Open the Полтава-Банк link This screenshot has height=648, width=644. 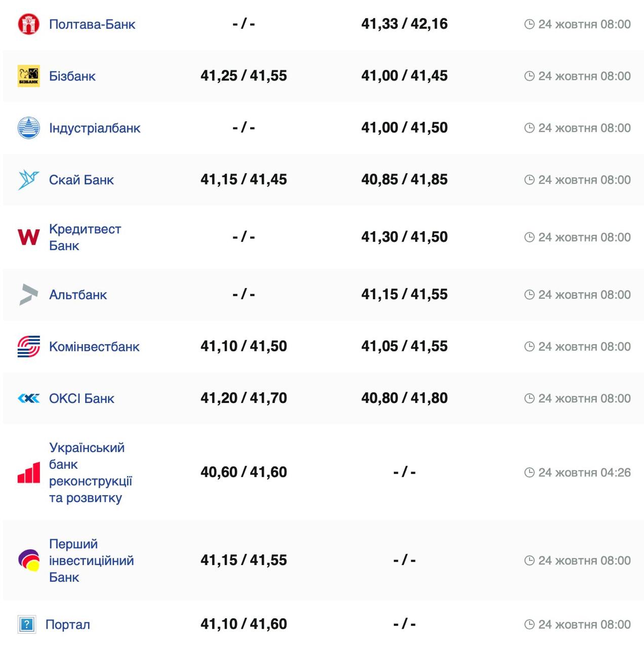92,24
